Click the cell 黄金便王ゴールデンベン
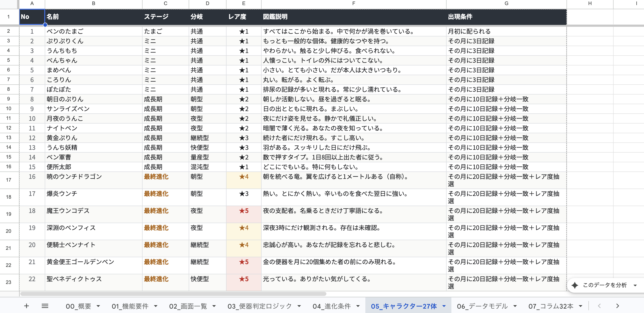644x313 pixels. 93,265
